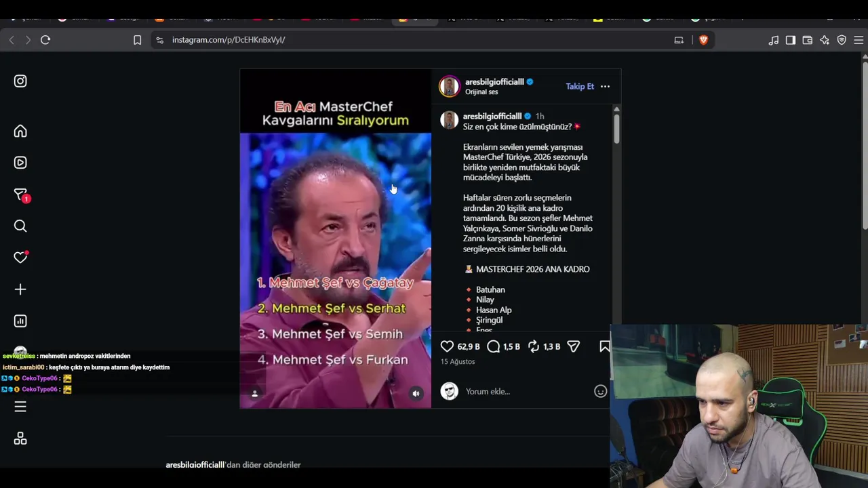Screen dimensions: 868x488
Task: Open the media control music icon
Action: point(774,40)
